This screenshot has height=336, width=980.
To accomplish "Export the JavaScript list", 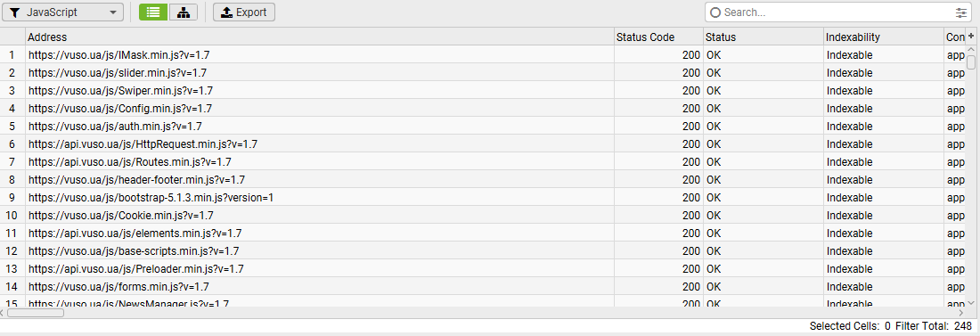I will [244, 12].
